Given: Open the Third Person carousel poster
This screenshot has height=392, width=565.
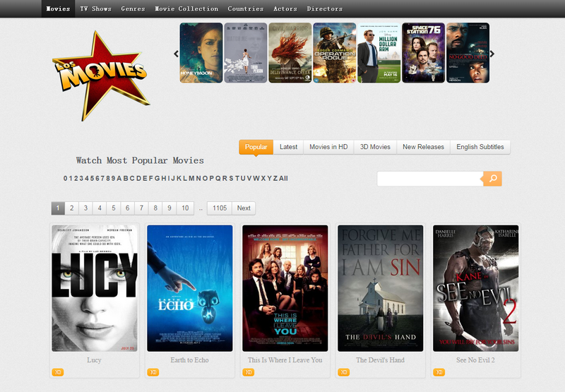Looking at the screenshot, I should (246, 53).
